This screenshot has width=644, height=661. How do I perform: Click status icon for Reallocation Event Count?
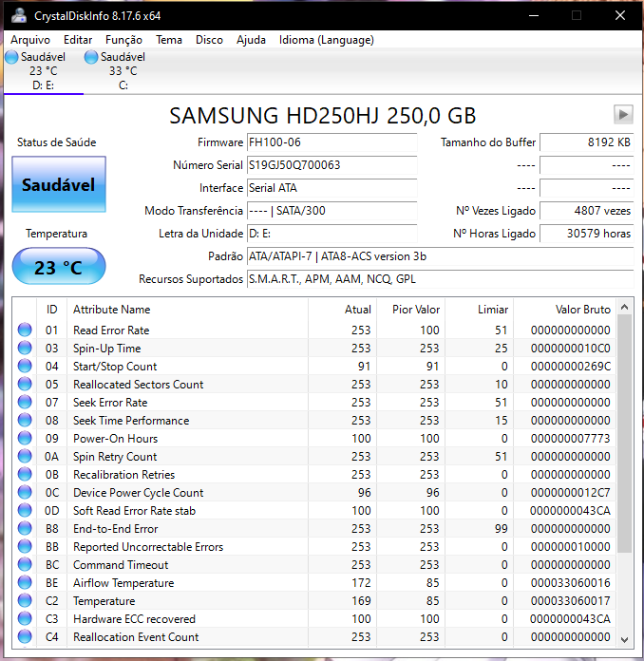(x=25, y=636)
